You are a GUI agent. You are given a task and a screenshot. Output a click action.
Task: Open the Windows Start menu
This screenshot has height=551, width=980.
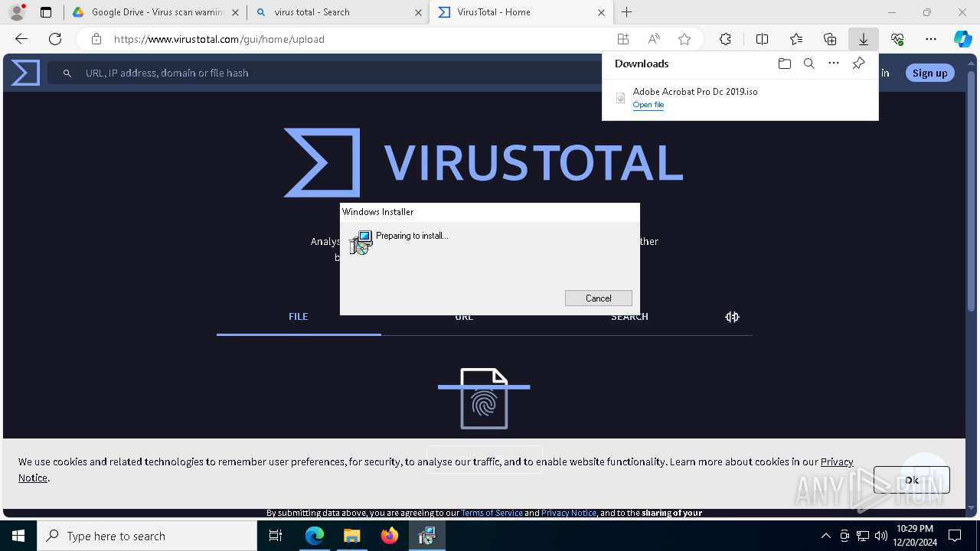tap(18, 536)
